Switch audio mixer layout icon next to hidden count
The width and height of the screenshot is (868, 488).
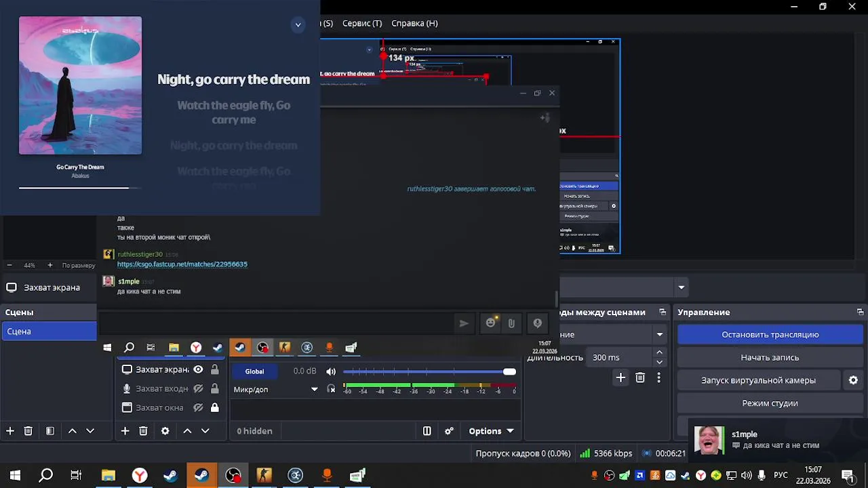pyautogui.click(x=427, y=431)
